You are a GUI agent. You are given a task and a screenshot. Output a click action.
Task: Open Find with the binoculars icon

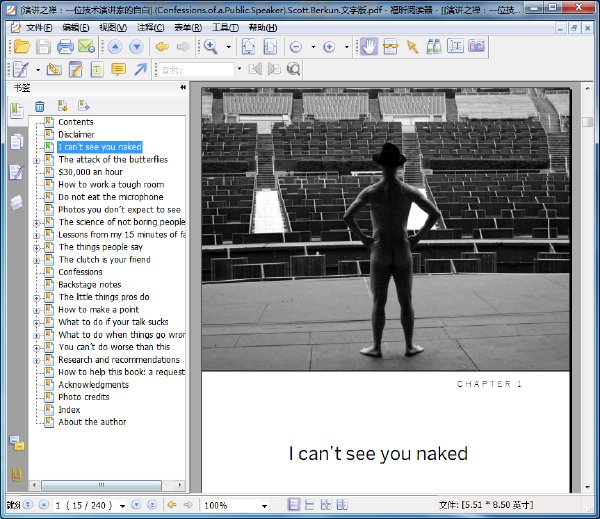(x=434, y=47)
